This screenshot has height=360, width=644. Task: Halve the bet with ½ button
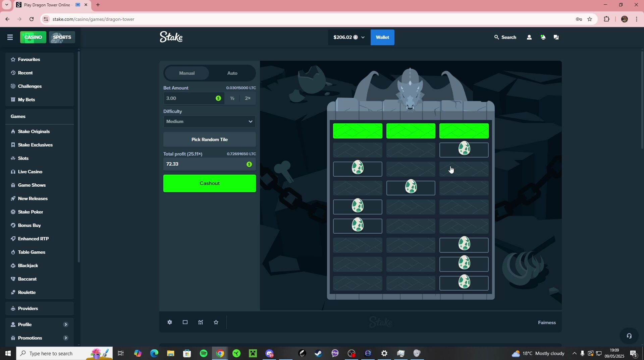tap(232, 98)
